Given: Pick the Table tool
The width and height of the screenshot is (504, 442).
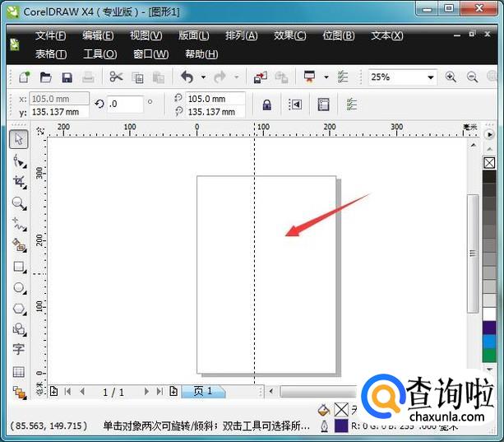Looking at the screenshot, I should (19, 371).
